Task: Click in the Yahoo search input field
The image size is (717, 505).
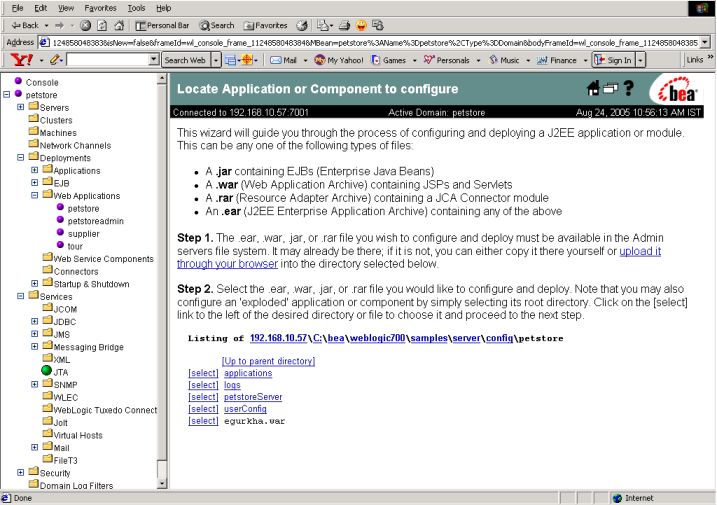Action: pos(108,59)
